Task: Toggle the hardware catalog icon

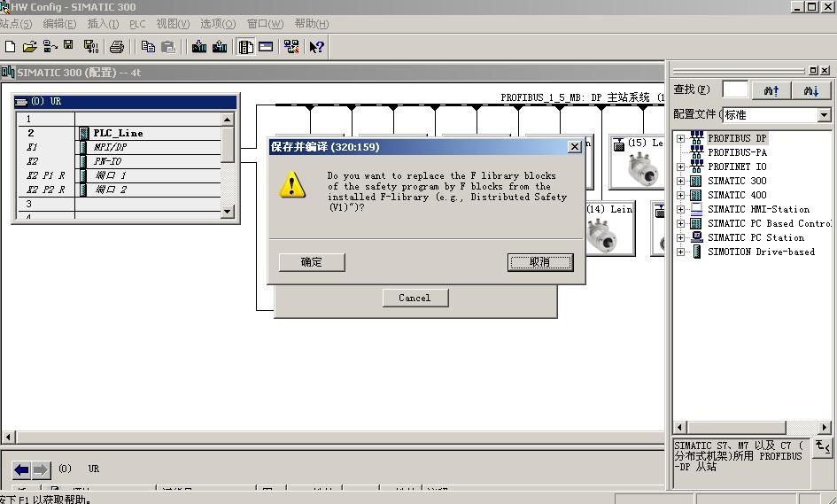Action: (x=245, y=47)
